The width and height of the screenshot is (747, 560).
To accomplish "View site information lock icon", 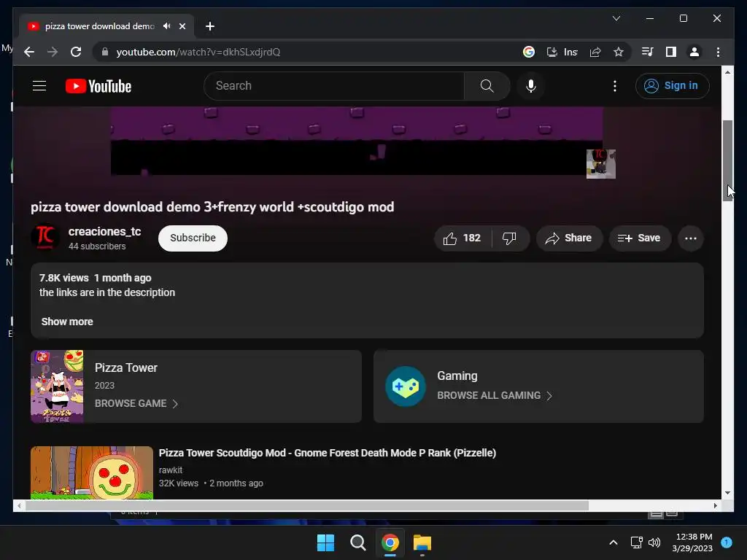I will click(x=105, y=52).
